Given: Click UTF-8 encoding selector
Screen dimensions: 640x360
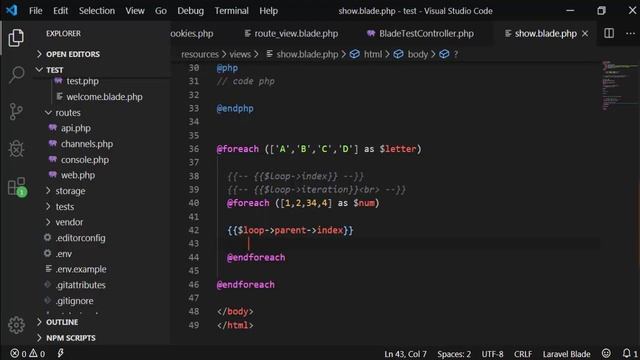Looking at the screenshot, I should coord(492,354).
